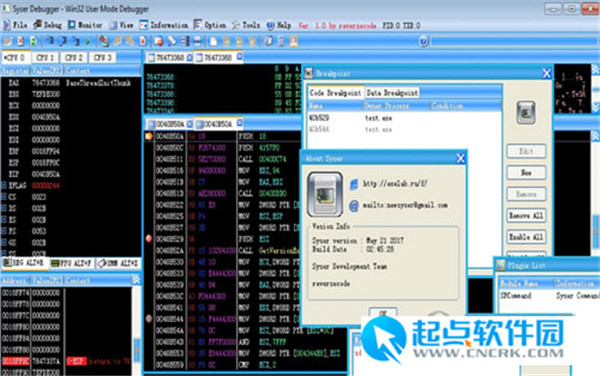Screen dimensions: 600x376
Task: Select breakpoint row 40b529 test.exe
Action: (405, 118)
